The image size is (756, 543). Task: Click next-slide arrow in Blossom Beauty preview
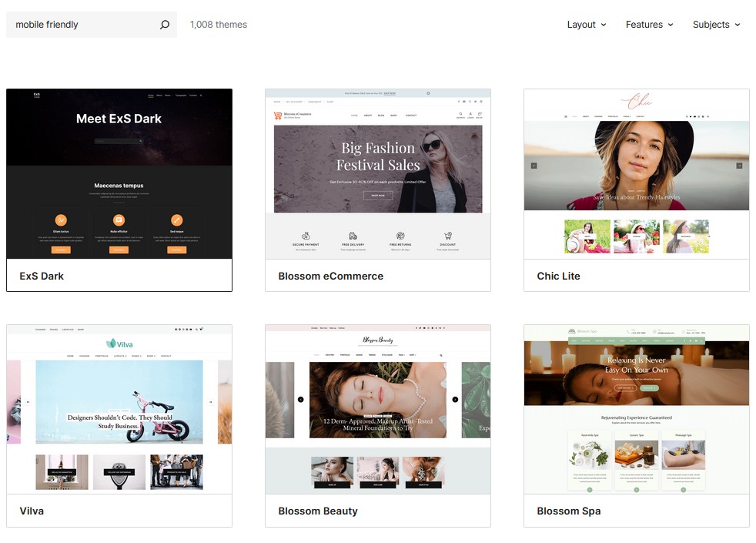[455, 399]
